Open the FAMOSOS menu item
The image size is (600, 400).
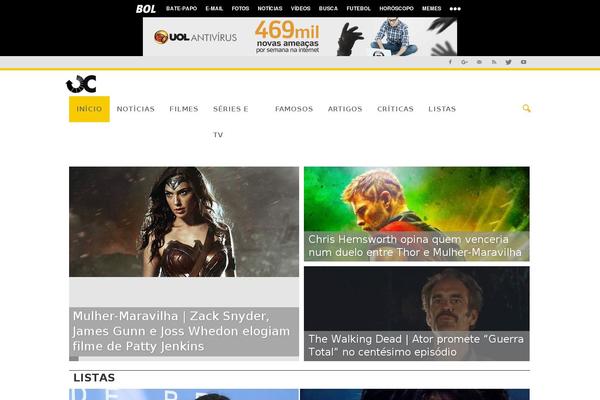tap(294, 109)
